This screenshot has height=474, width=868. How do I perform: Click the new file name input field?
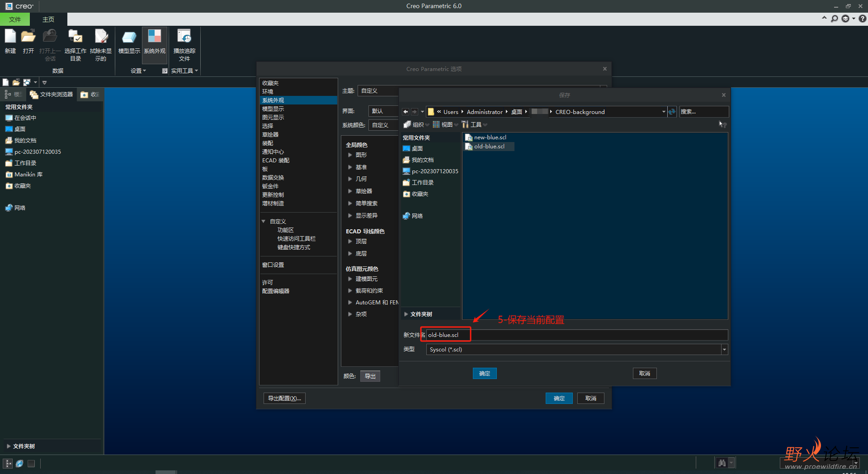577,335
